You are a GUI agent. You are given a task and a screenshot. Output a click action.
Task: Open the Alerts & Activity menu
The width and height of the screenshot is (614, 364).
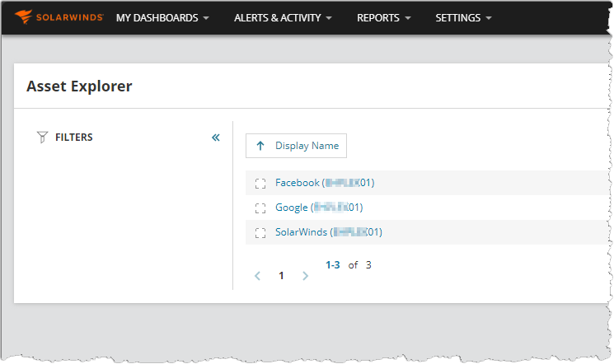tap(283, 18)
